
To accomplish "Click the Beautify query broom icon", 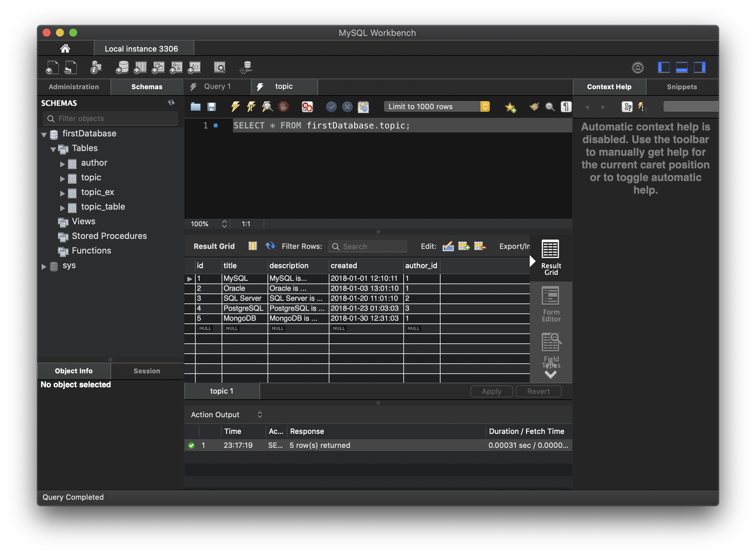I will [x=534, y=107].
